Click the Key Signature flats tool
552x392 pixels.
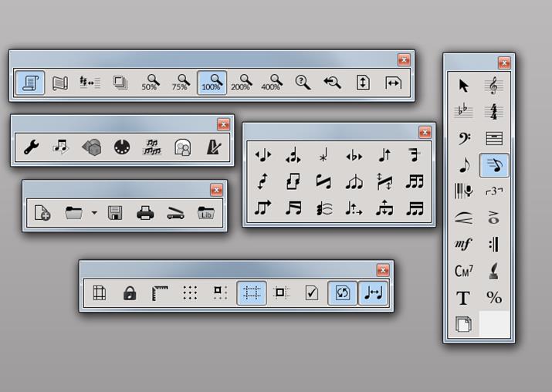pyautogui.click(x=463, y=112)
